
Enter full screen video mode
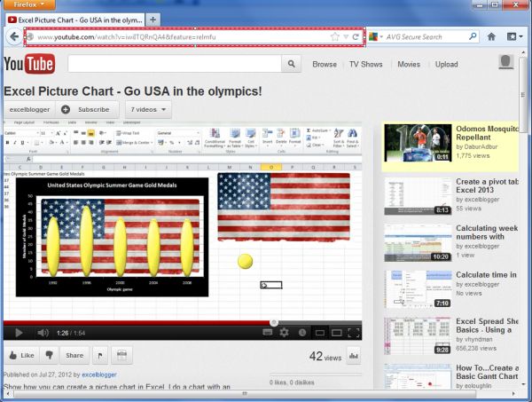[x=354, y=333]
